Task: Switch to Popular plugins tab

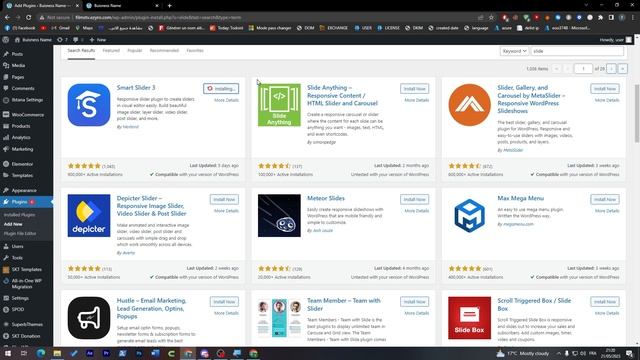Action: point(135,51)
